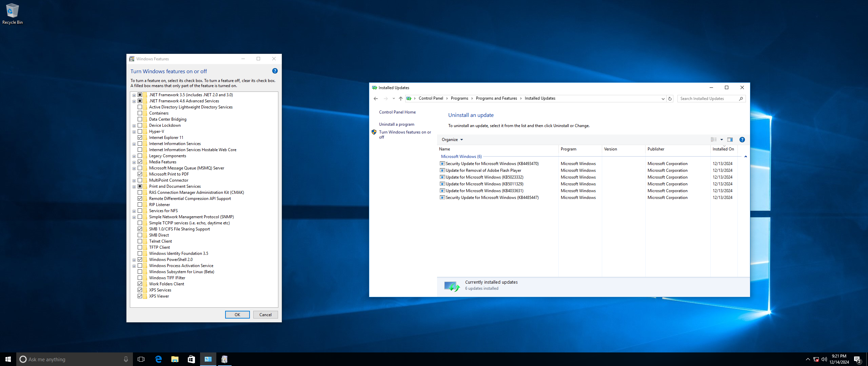Viewport: 868px width, 366px height.
Task: Click Cancel in Windows Features dialog
Action: tap(265, 314)
